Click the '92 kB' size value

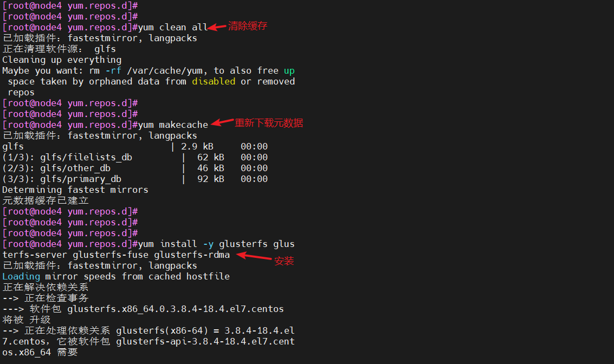211,179
